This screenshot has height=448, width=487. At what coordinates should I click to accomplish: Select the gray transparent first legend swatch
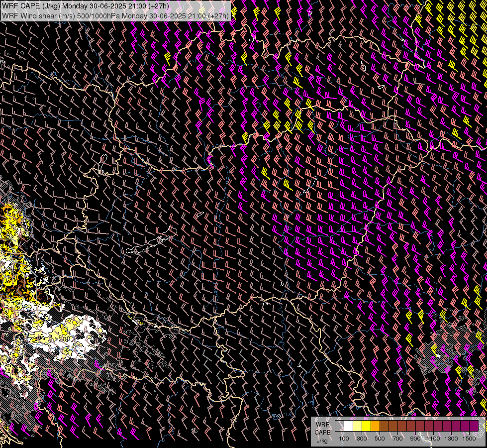pos(339,426)
